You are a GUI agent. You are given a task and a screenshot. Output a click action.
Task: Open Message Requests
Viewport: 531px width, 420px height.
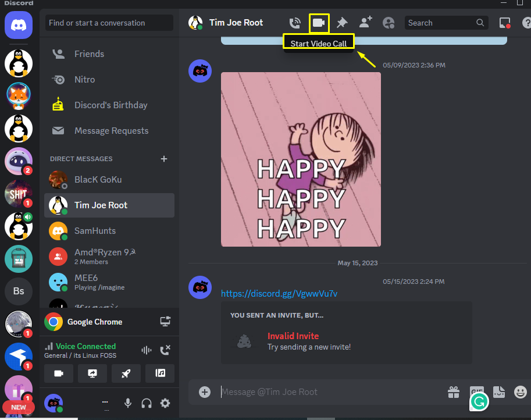[109, 131]
